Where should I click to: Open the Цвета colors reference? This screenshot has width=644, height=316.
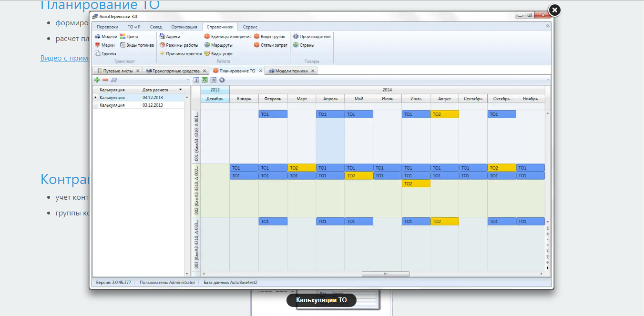point(129,36)
